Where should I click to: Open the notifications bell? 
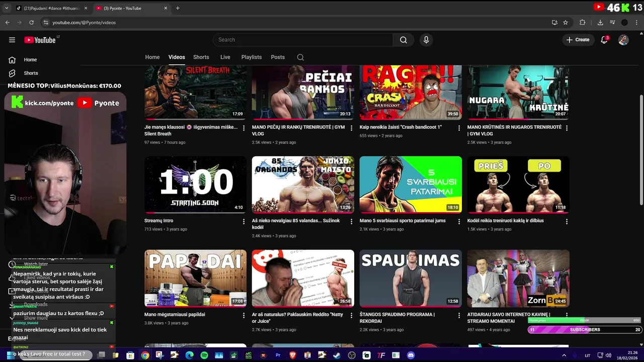click(604, 40)
